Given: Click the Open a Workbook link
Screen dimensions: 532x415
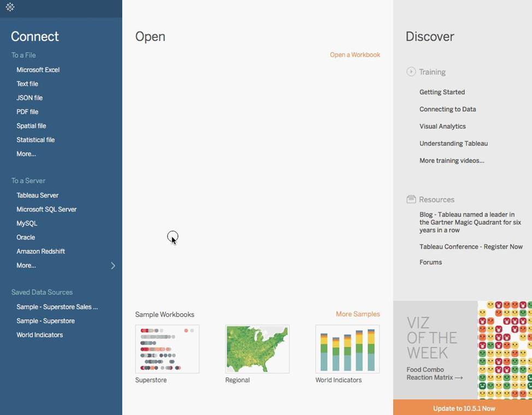Looking at the screenshot, I should point(355,55).
